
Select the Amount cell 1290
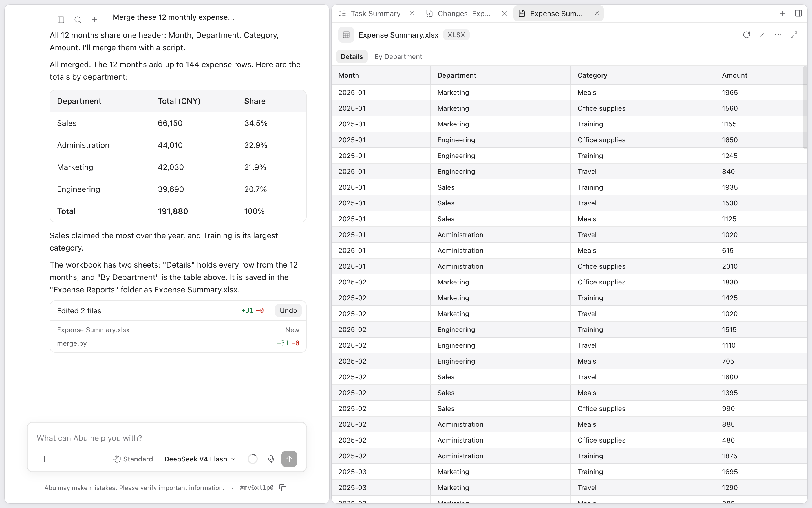pyautogui.click(x=761, y=487)
